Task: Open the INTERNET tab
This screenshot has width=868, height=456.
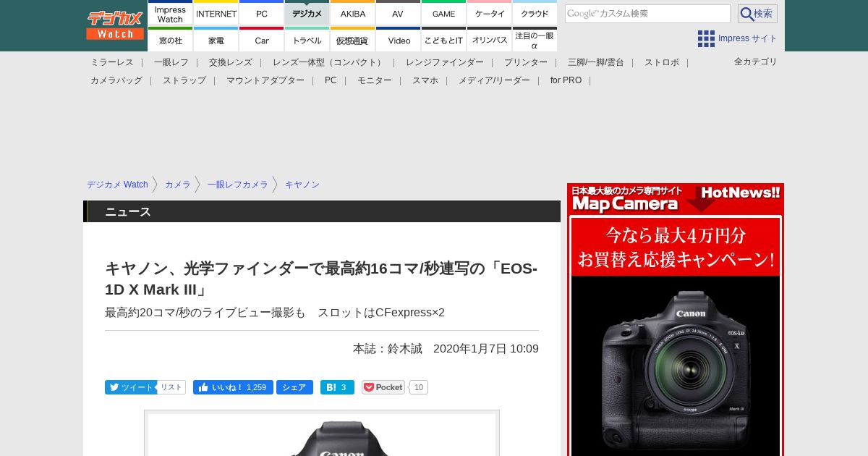Action: (x=216, y=14)
